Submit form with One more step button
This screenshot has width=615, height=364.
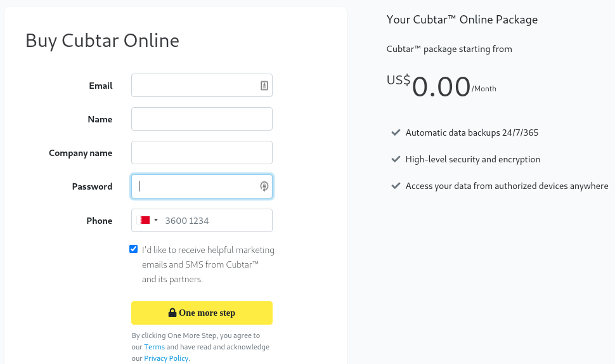point(202,313)
